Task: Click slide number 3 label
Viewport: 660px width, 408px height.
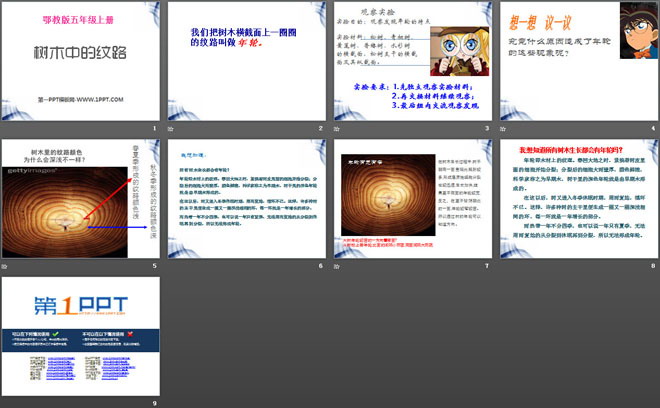Action: [487, 128]
